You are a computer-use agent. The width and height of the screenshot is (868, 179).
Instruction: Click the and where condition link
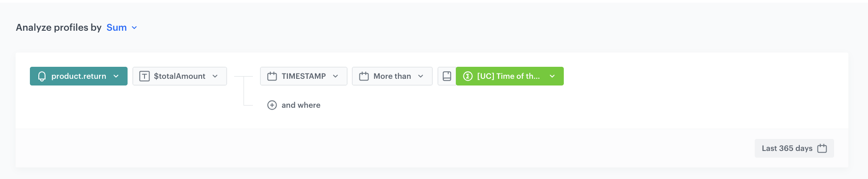301,105
